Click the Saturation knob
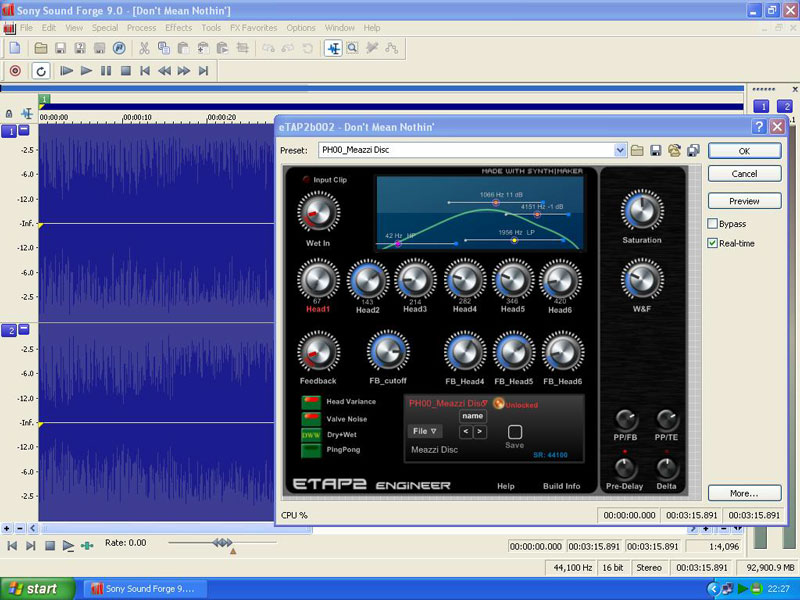This screenshot has height=600, width=800. (641, 211)
